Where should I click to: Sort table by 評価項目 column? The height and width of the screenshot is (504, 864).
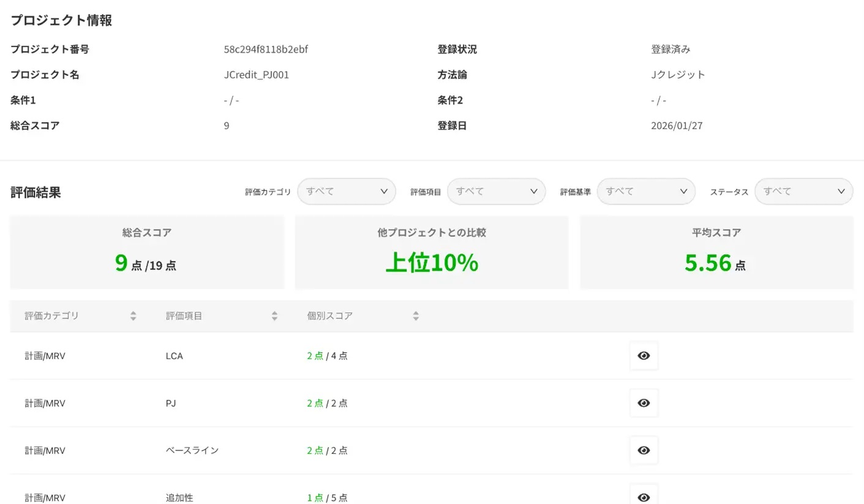[x=273, y=315]
